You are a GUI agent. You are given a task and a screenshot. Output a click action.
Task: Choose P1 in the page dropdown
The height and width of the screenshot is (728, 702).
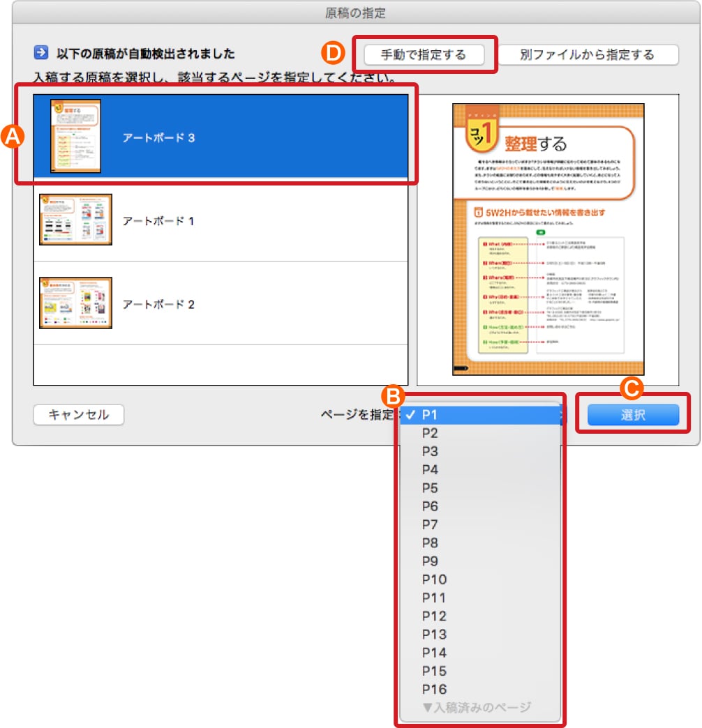pos(430,414)
